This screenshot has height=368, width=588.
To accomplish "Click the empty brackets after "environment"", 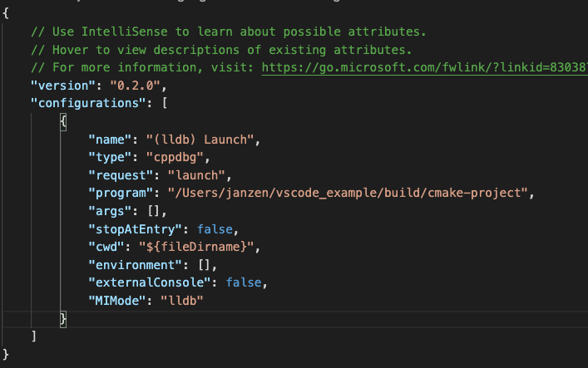I will point(204,265).
